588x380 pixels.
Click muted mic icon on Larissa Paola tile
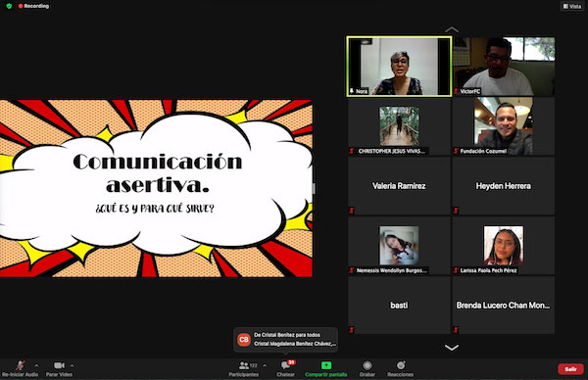(456, 270)
